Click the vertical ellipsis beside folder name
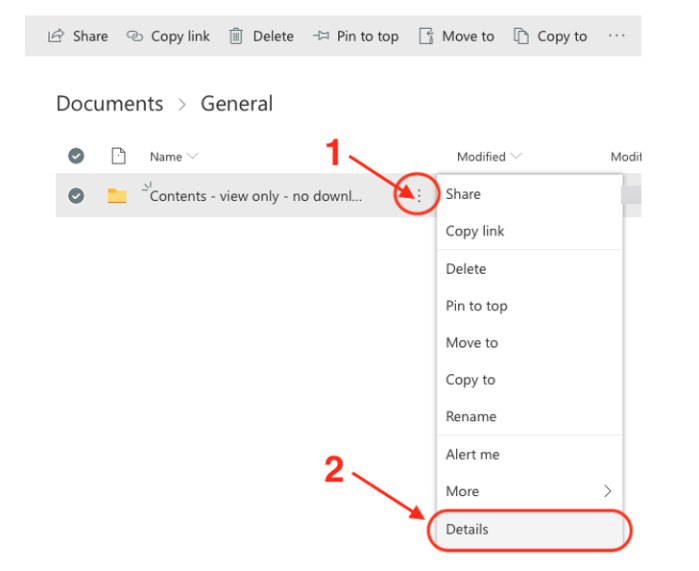This screenshot has height=571, width=699. pos(419,196)
